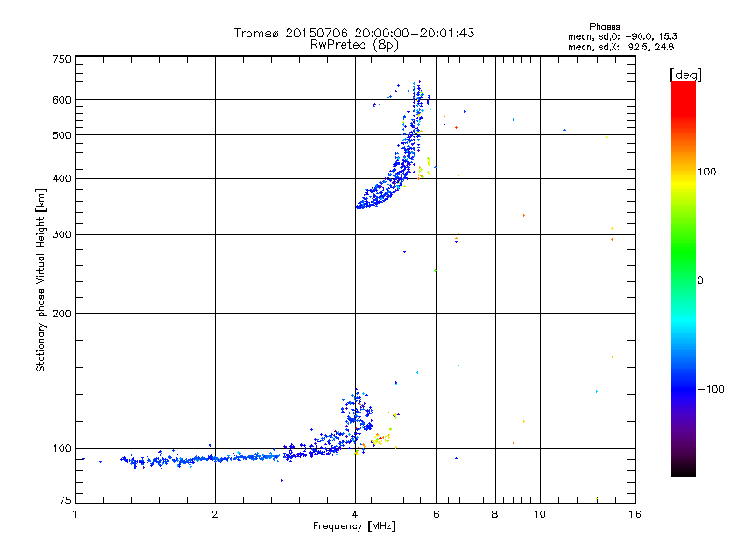Image resolution: width=747 pixels, height=560 pixels.
Task: Click the x-axis label '2'
Action: pyautogui.click(x=215, y=514)
